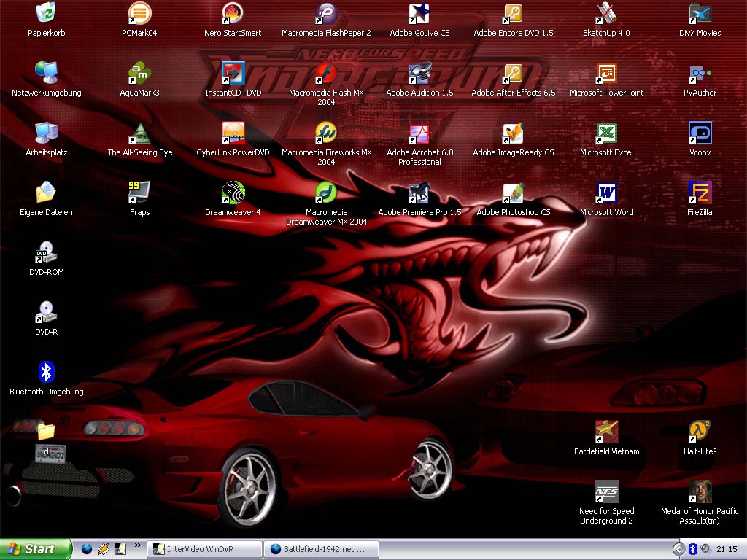Select the Vcopy desktop icon
Screen dimensions: 747x560
tap(700, 133)
